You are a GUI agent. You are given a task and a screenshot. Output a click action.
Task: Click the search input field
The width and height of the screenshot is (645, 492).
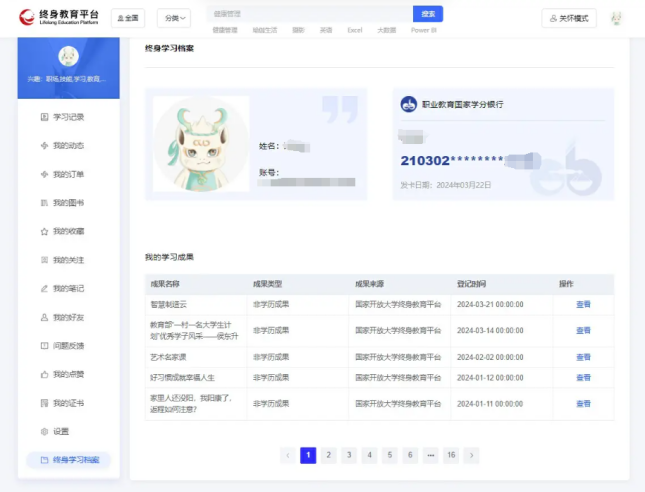pyautogui.click(x=310, y=14)
